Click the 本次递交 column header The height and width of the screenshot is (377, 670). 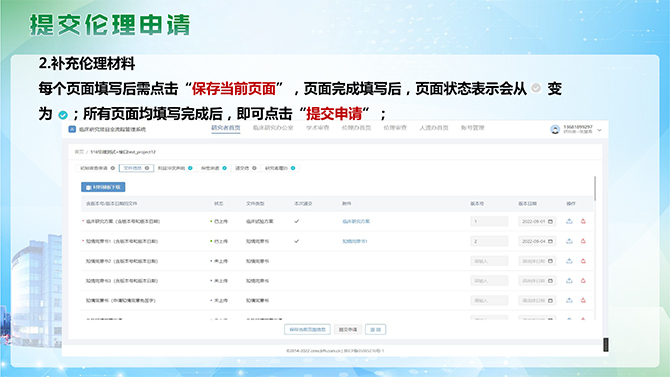303,204
